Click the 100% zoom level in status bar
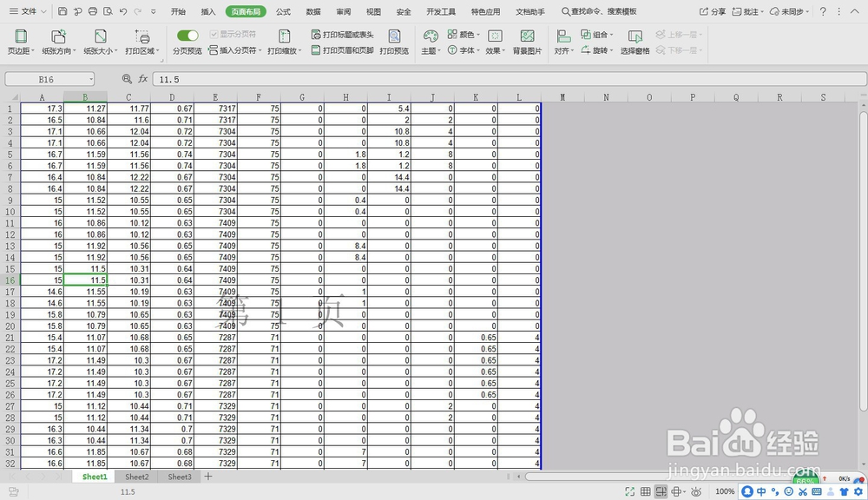 (x=725, y=491)
